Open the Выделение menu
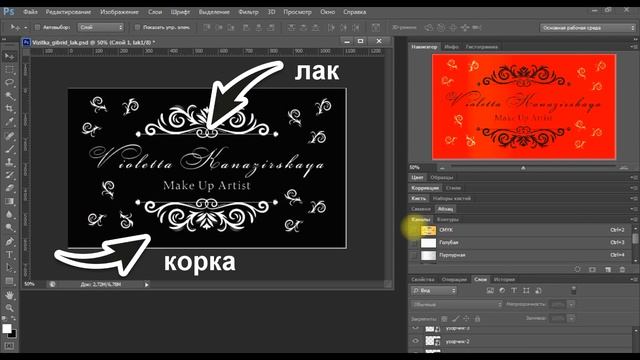The image size is (640, 360). (x=214, y=12)
